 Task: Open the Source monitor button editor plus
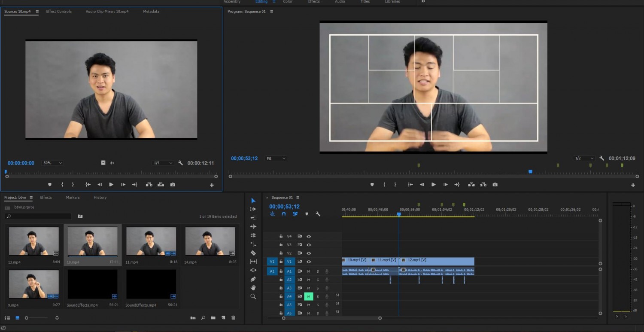click(x=212, y=185)
